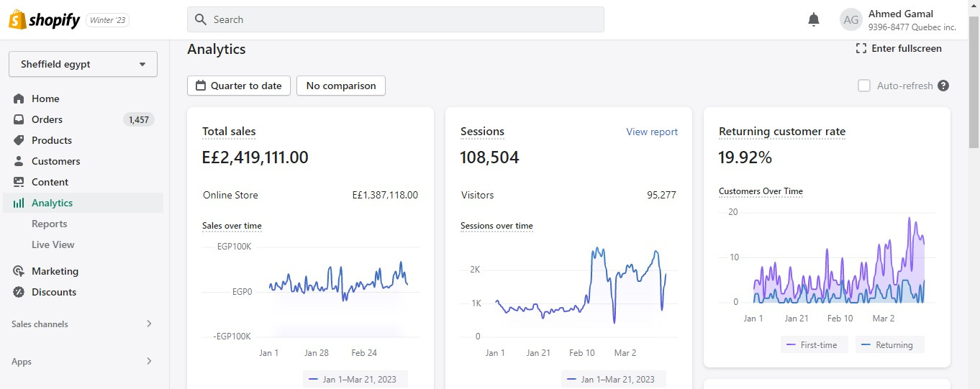
Task: Toggle Returning legend series
Action: (889, 345)
